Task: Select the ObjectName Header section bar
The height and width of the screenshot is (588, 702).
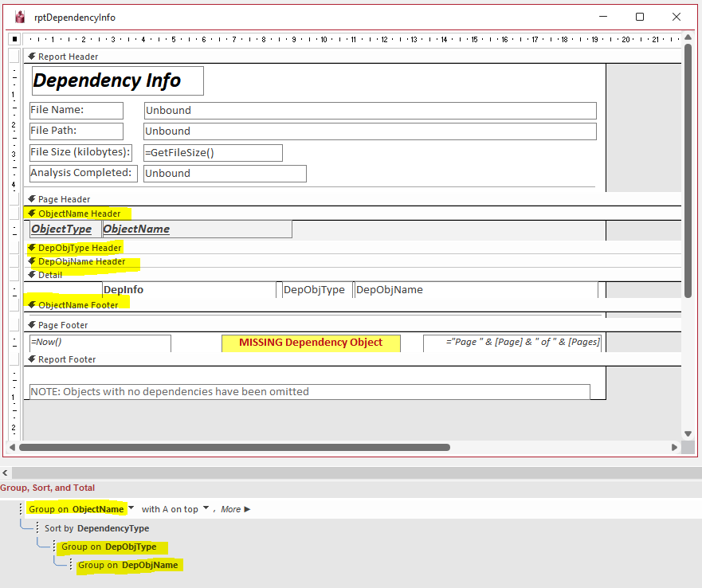Action: click(352, 214)
